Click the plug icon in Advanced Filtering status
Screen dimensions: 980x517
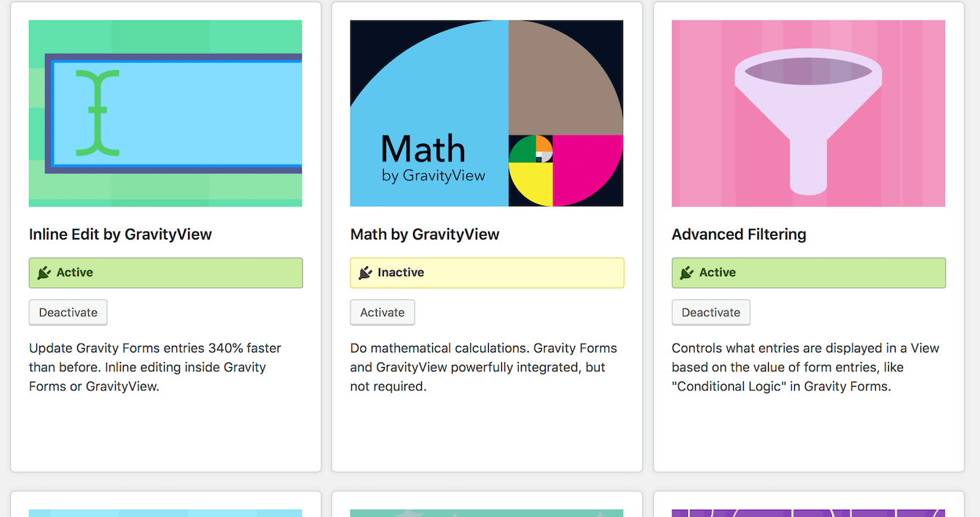click(x=687, y=272)
